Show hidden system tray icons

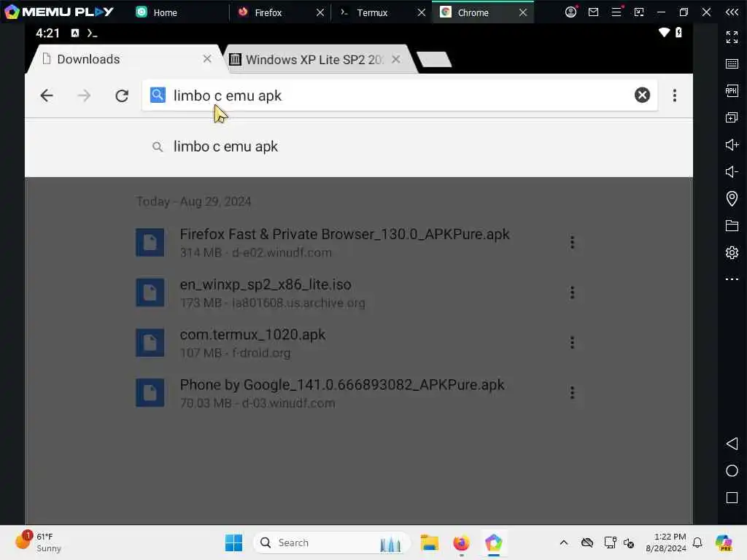click(564, 542)
